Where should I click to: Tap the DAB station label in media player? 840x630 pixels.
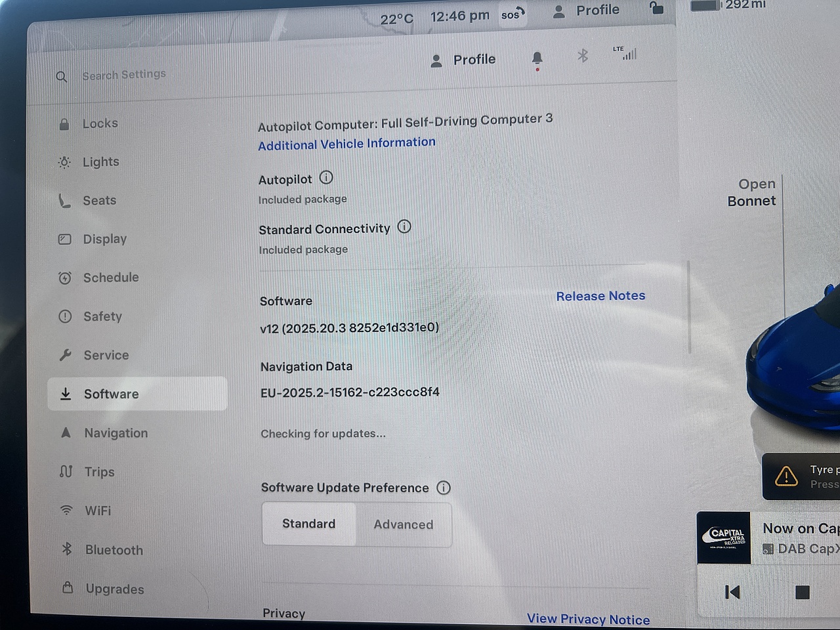pyautogui.click(x=801, y=549)
